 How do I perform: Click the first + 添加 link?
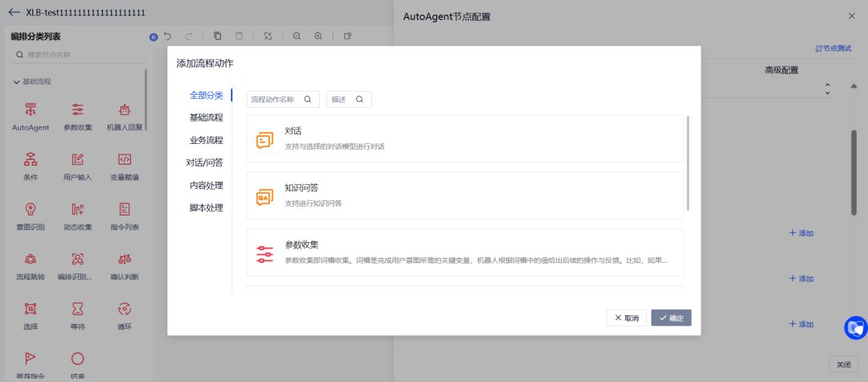pyautogui.click(x=801, y=233)
